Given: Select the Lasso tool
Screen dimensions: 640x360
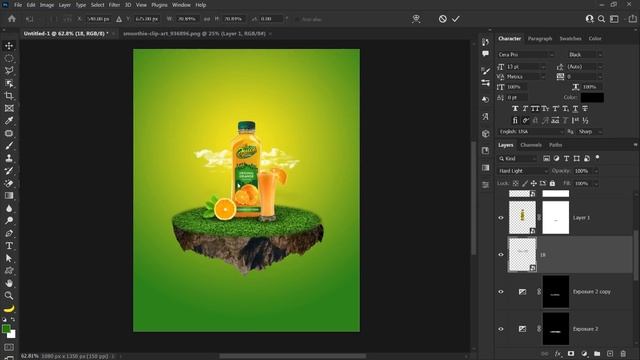Looking at the screenshot, I should click(x=9, y=71).
